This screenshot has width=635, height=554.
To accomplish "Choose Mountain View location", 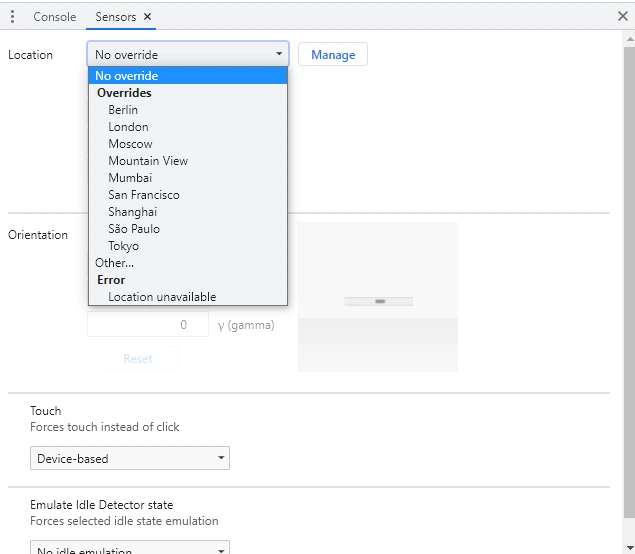I will (148, 161).
